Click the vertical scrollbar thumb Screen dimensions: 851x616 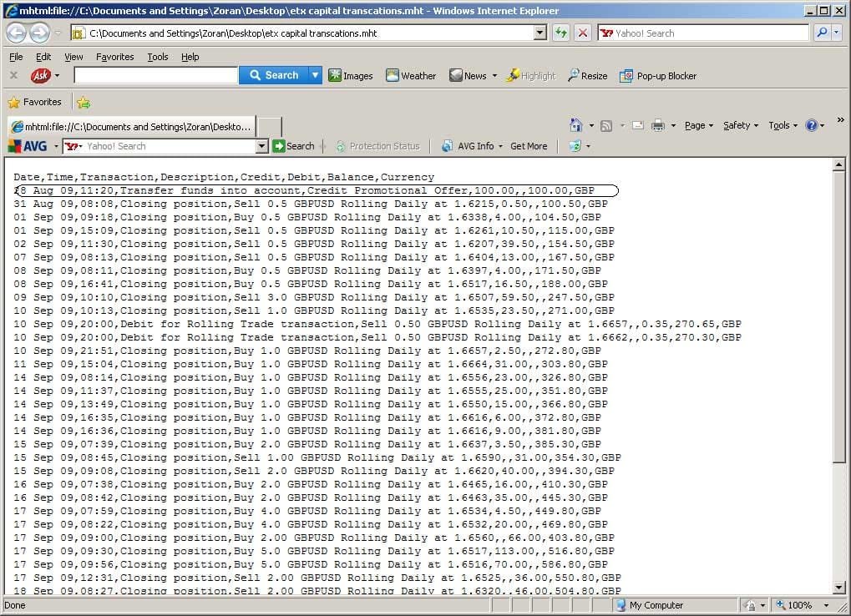(x=839, y=317)
